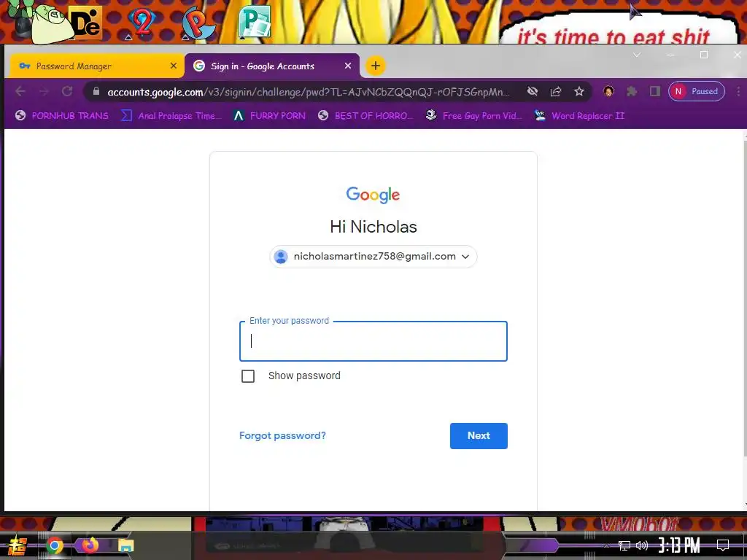This screenshot has width=747, height=560.
Task: Open the Paused profile button
Action: pos(697,91)
